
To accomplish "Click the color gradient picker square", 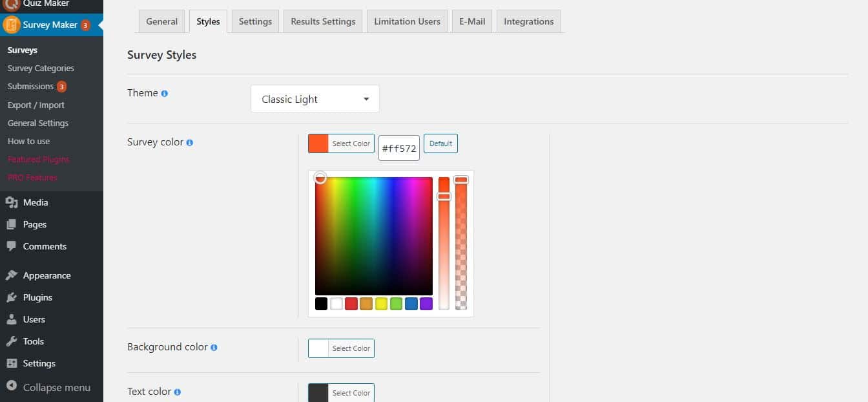I will coord(374,236).
